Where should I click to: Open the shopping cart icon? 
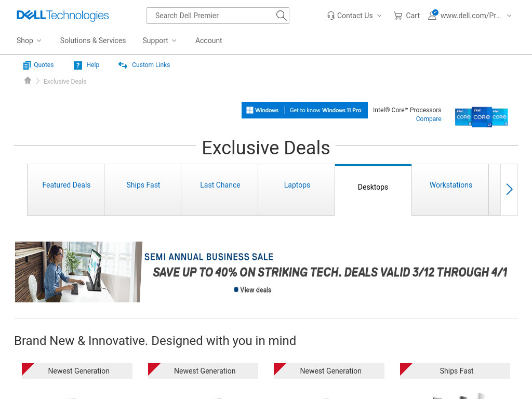397,16
